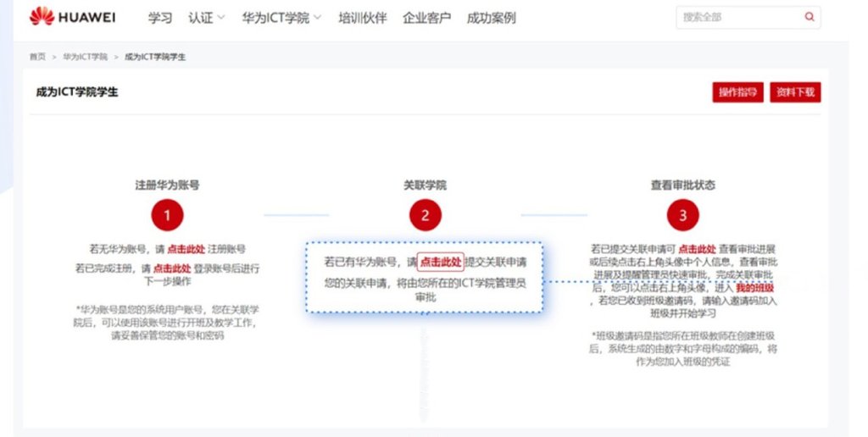
Task: Open the 我的班级 link
Action: [754, 288]
